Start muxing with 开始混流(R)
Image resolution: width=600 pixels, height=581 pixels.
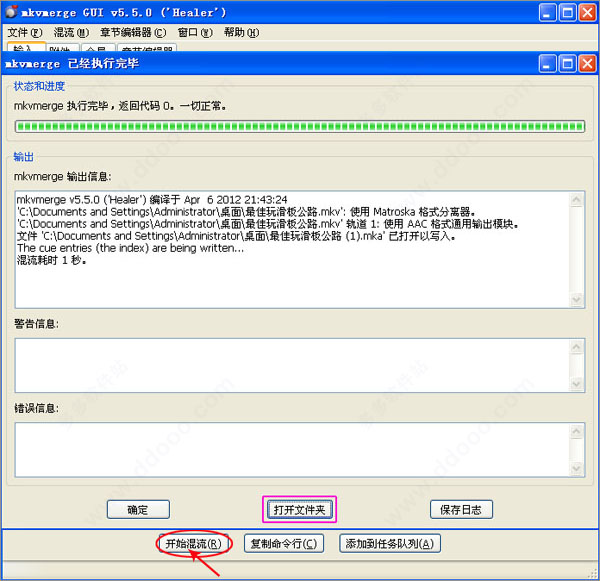click(x=194, y=543)
